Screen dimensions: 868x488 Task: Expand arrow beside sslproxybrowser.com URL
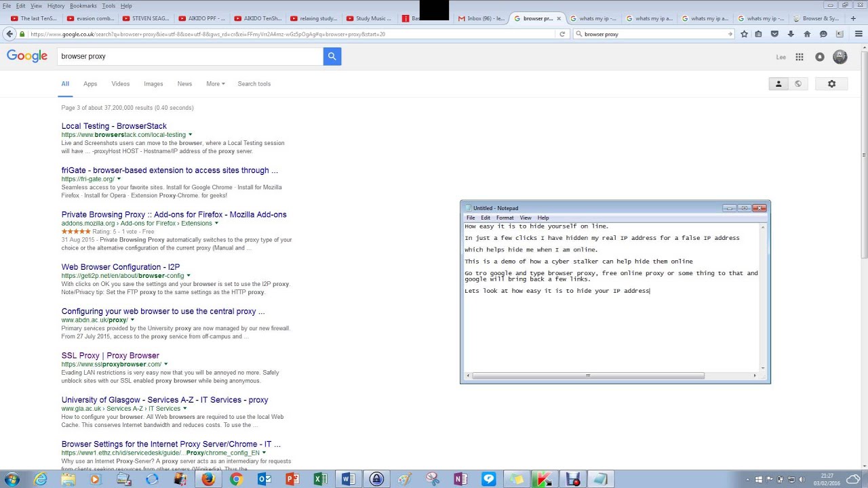165,364
